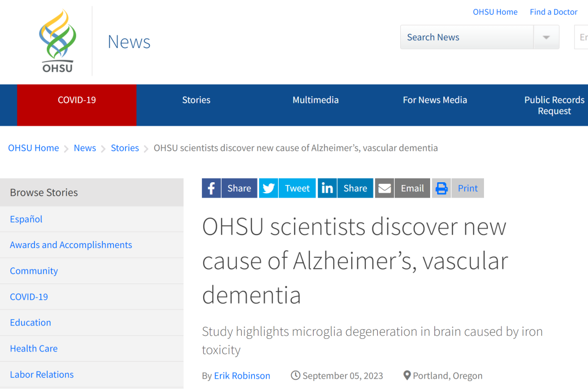
Task: Click the Email button label
Action: point(412,188)
